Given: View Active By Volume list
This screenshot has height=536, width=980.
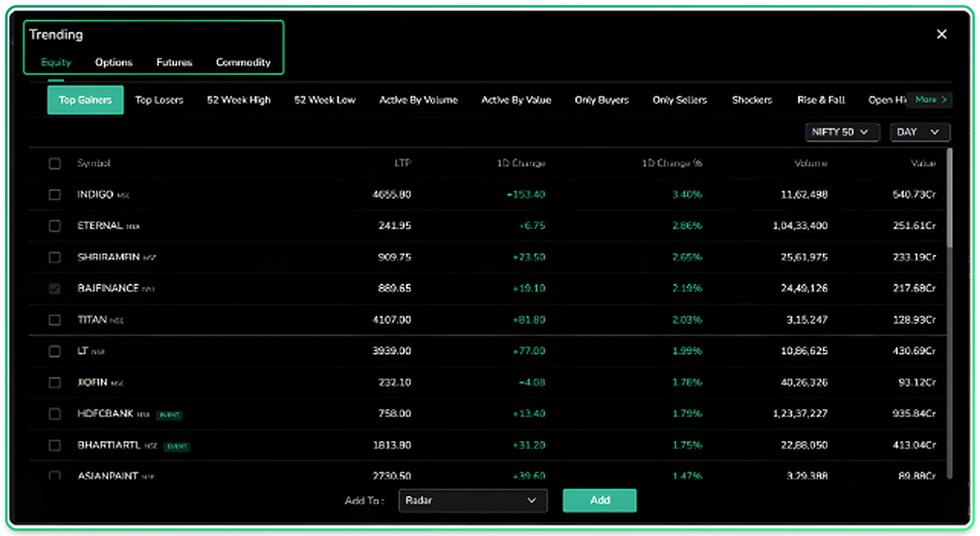Looking at the screenshot, I should pyautogui.click(x=418, y=100).
